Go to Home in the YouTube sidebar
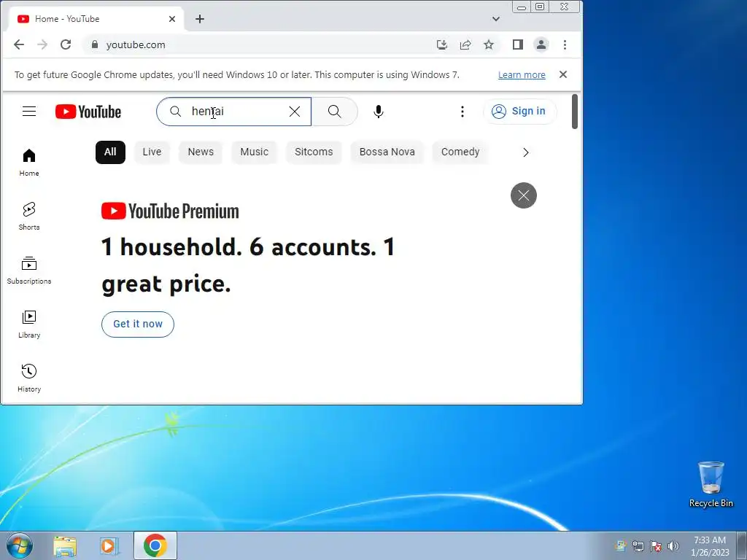747x560 pixels. pos(29,163)
